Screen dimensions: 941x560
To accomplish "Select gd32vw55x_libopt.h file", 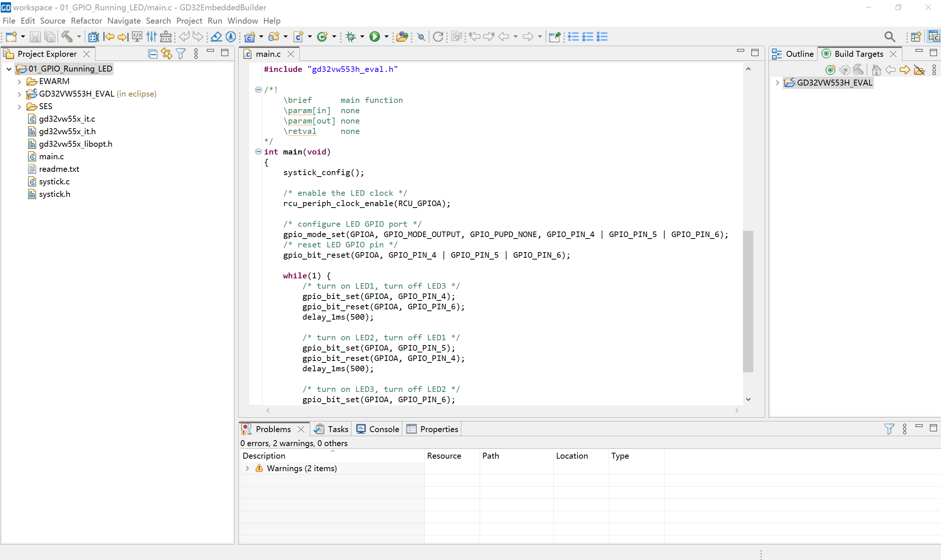I will (76, 144).
